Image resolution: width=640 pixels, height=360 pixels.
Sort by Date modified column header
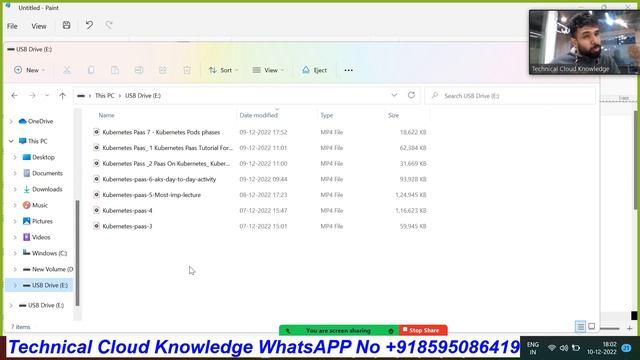(258, 116)
